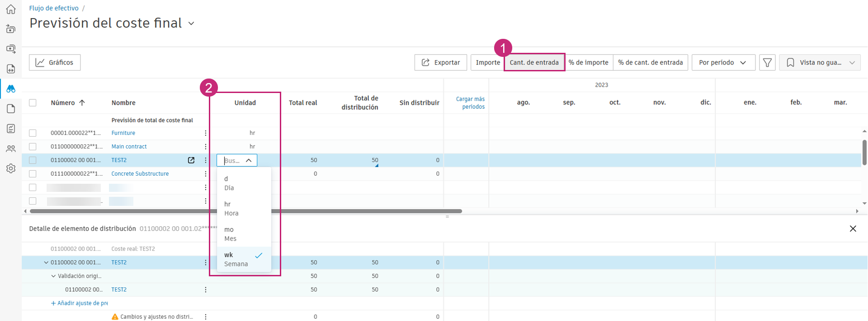Viewport: 868px width, 321px height.
Task: Toggle the select-all checkbox in the header
Action: (33, 103)
